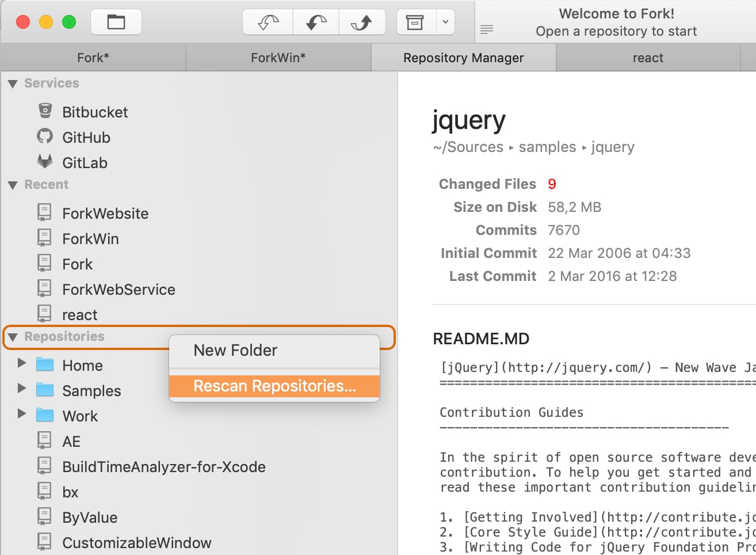756x555 pixels.
Task: Select the Bitbucket service label
Action: click(95, 112)
